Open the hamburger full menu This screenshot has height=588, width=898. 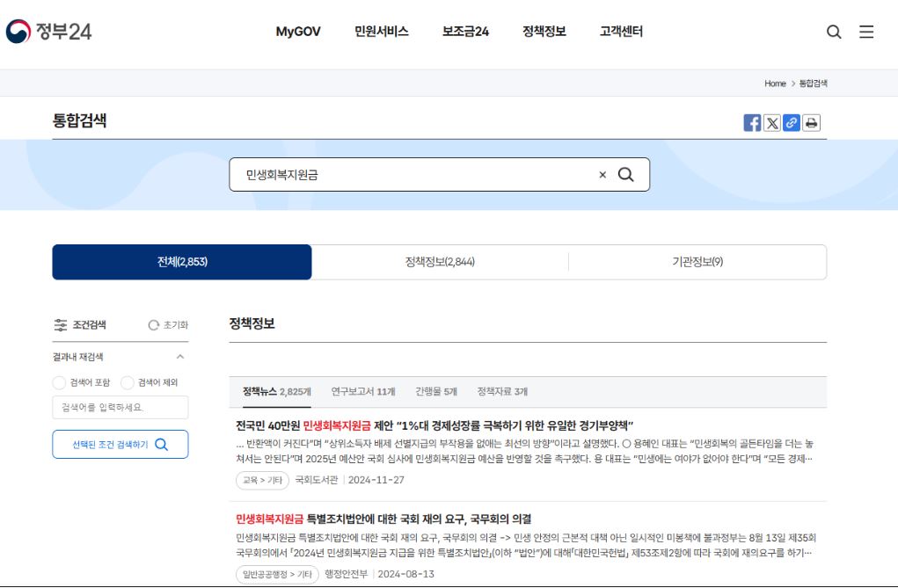point(866,32)
